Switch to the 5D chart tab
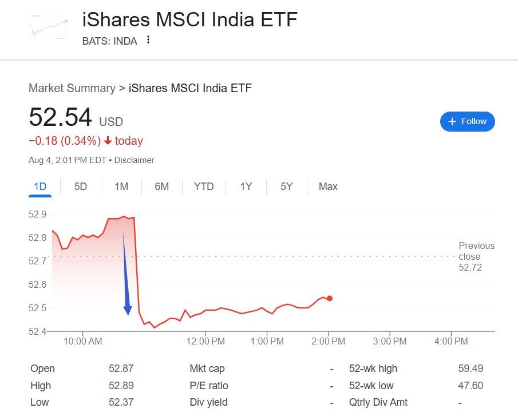This screenshot has height=420, width=518. 81,187
